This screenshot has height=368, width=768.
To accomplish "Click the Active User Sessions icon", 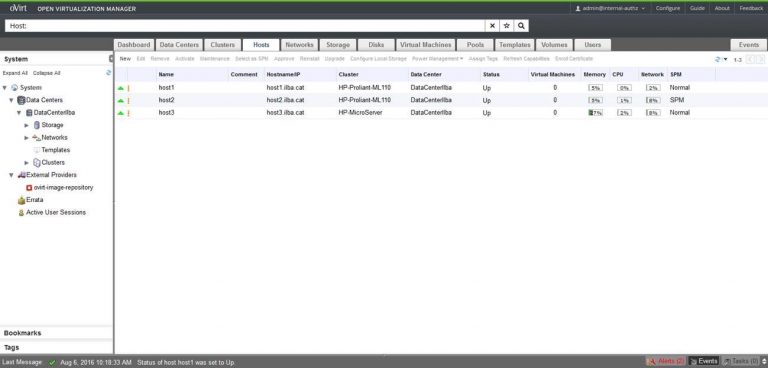I will click(21, 213).
